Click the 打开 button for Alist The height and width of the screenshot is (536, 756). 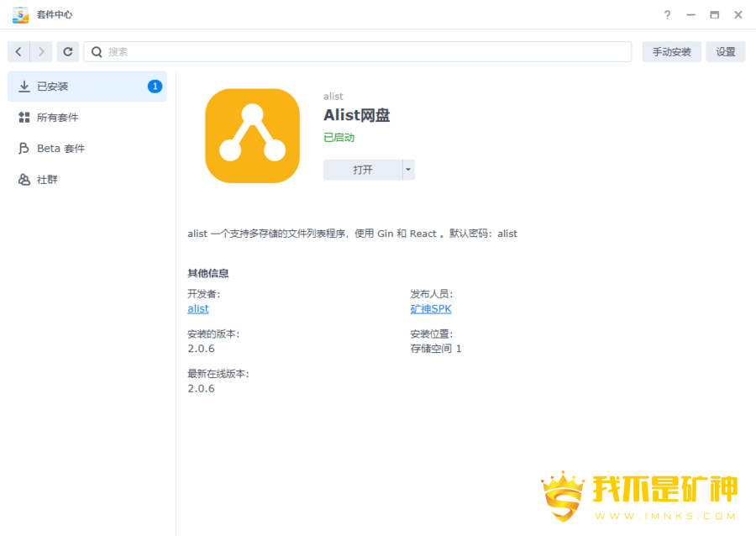point(363,170)
